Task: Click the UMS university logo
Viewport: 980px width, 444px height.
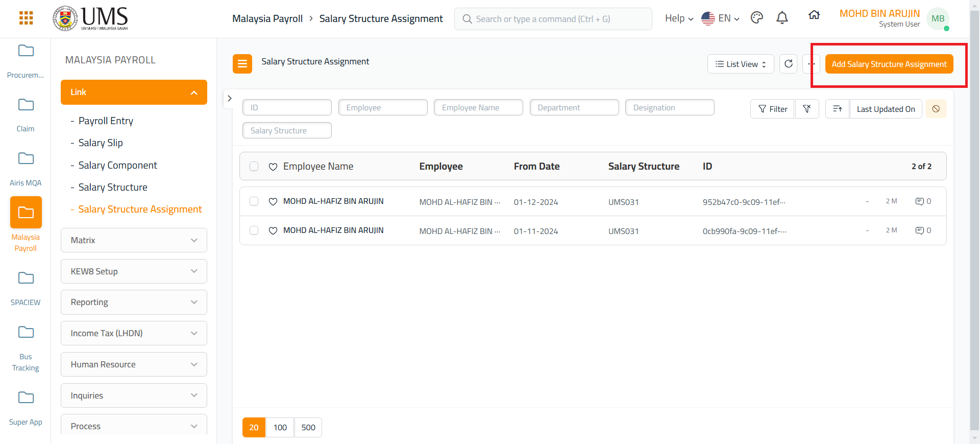Action: 90,18
